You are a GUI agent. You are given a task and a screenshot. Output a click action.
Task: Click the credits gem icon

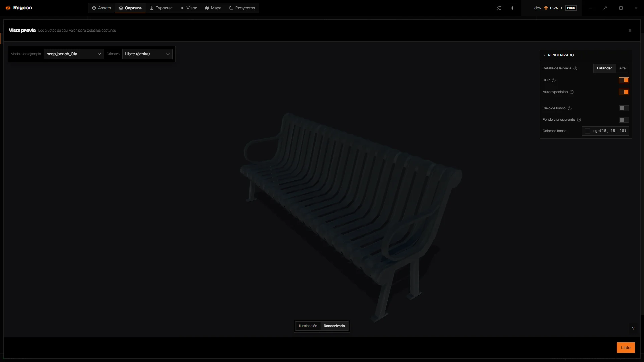coord(546,8)
